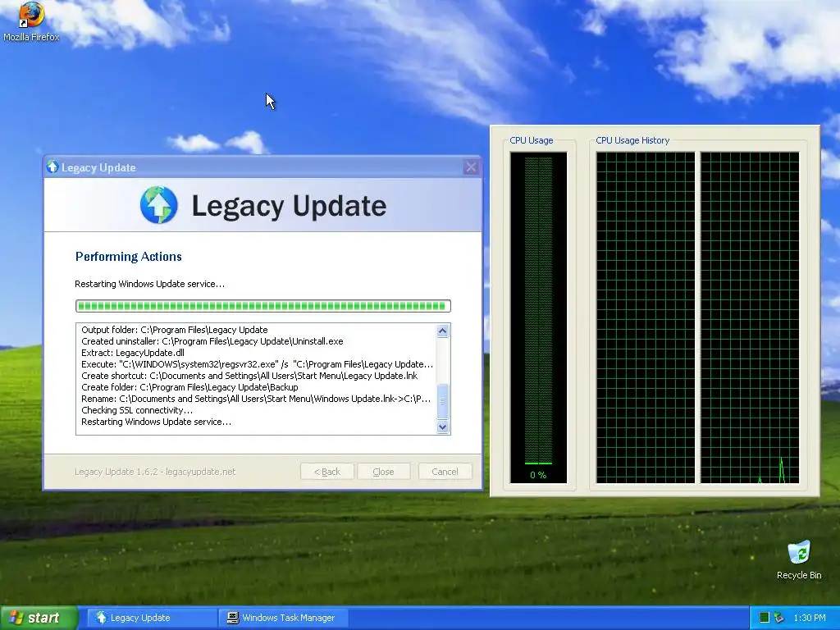Click the right CPU Usage History graph

point(750,317)
